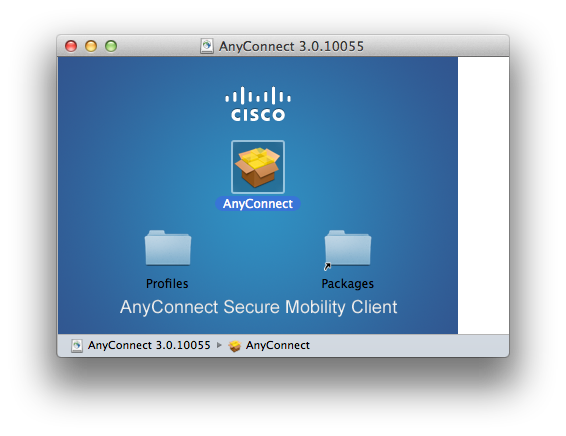Select the Packages folder alias icon

click(x=348, y=248)
